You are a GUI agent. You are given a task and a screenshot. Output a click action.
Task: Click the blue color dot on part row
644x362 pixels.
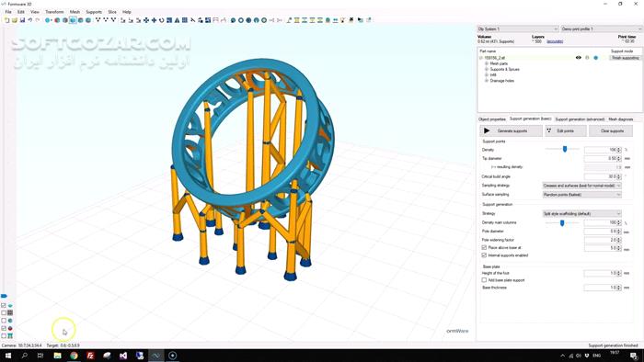[595, 58]
